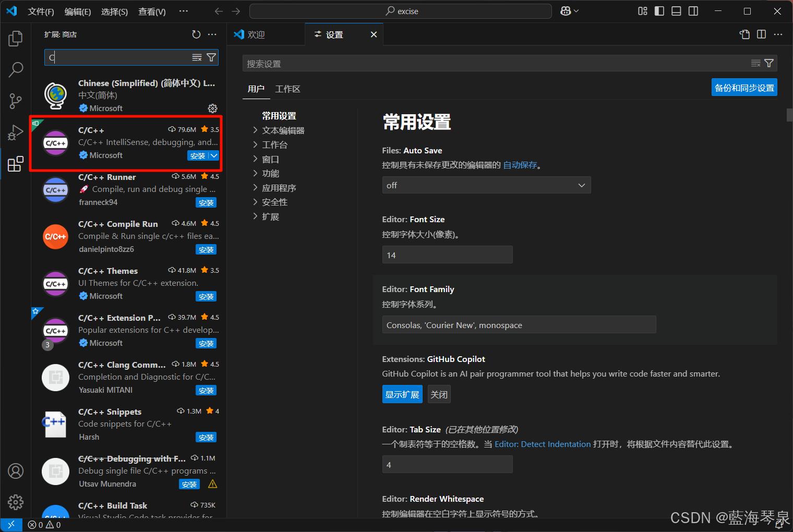Open the Search view in activity bar
This screenshot has width=793, height=532.
16,69
